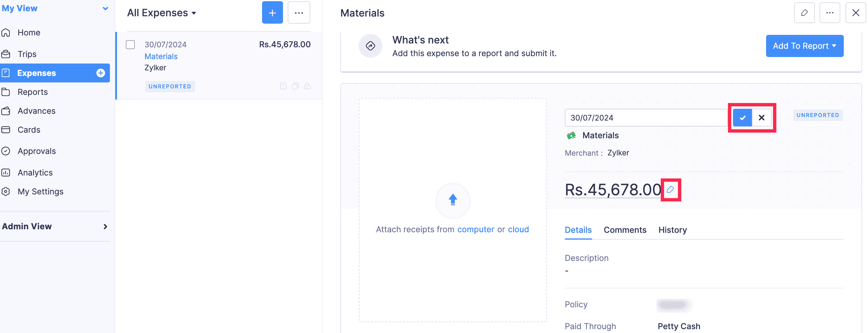Click the expense date input field

pos(645,118)
